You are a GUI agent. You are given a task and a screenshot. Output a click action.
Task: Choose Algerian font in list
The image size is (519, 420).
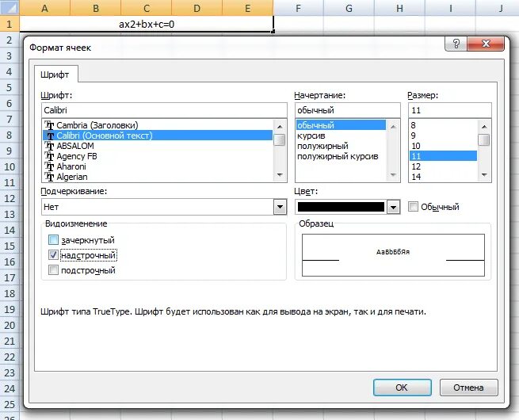pos(158,177)
